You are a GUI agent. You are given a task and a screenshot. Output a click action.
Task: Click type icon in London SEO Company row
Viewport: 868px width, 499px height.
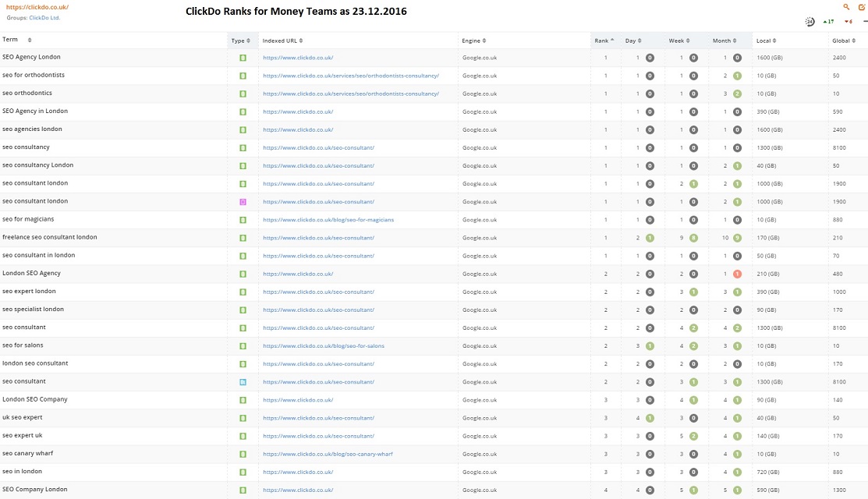click(243, 400)
